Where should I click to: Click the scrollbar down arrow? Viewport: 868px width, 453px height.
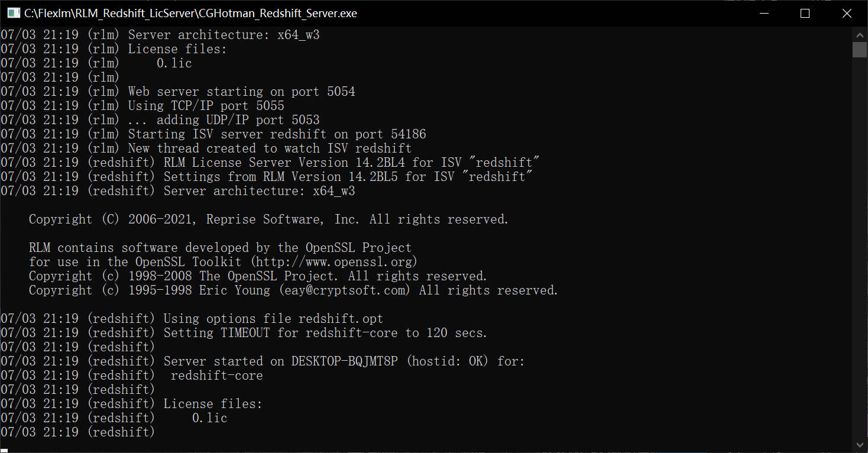tap(860, 444)
